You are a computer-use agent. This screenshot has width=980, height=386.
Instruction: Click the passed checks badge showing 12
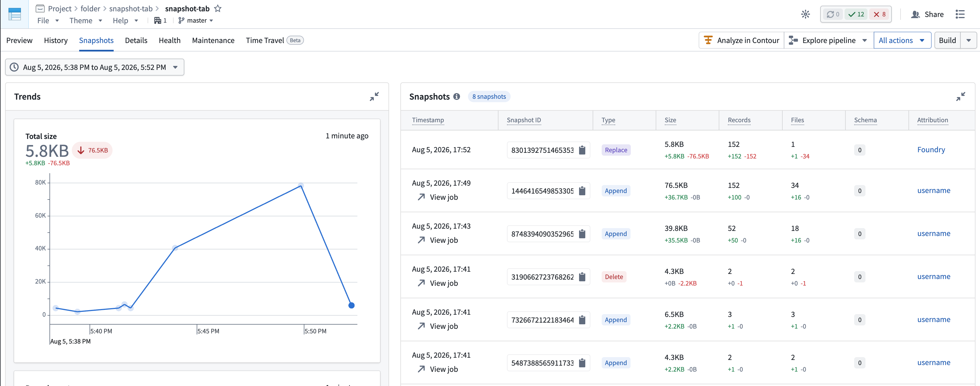(856, 14)
